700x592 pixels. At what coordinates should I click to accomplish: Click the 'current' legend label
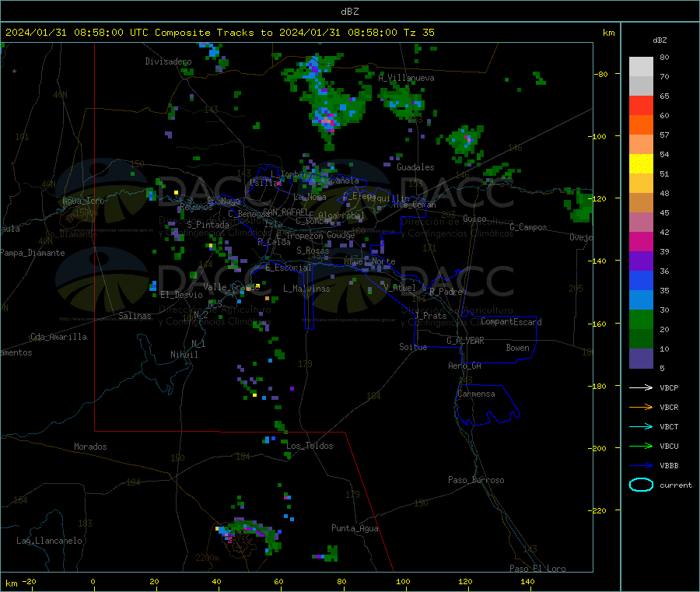pyautogui.click(x=676, y=485)
